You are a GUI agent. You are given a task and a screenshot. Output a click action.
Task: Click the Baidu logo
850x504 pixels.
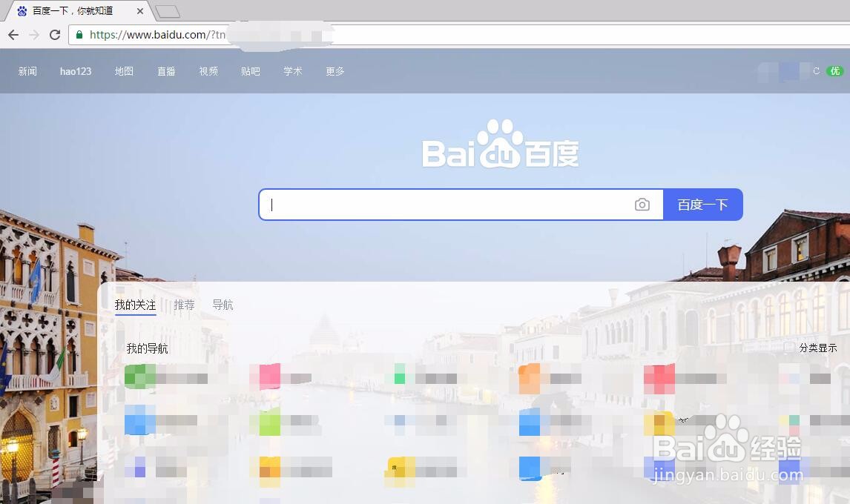pos(501,144)
